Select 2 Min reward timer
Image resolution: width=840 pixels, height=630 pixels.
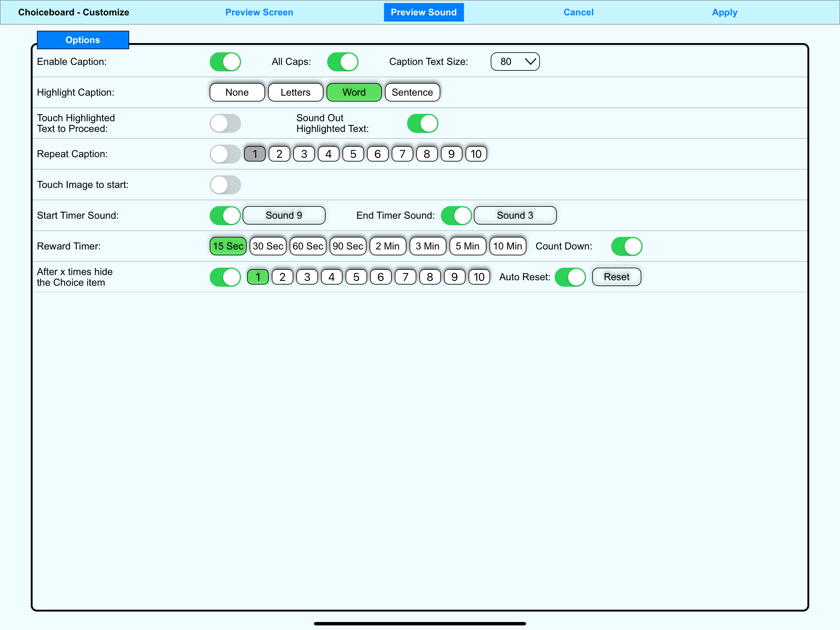(388, 246)
